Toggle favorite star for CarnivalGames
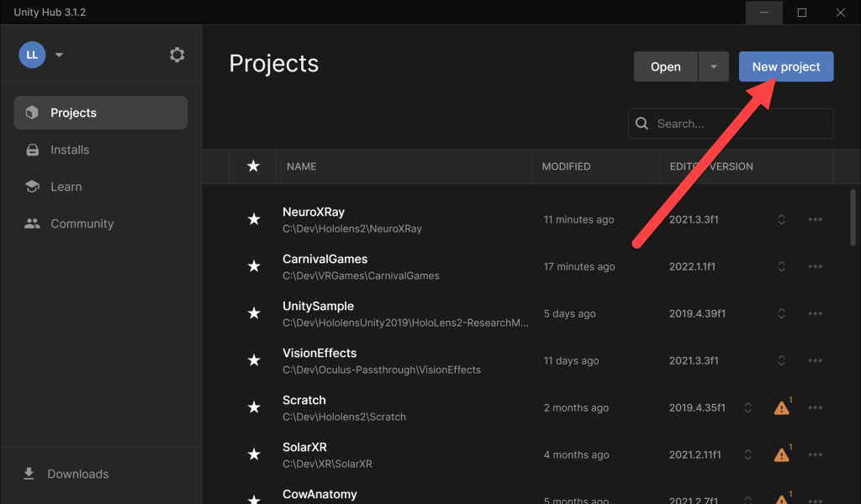The height and width of the screenshot is (504, 861). click(254, 266)
